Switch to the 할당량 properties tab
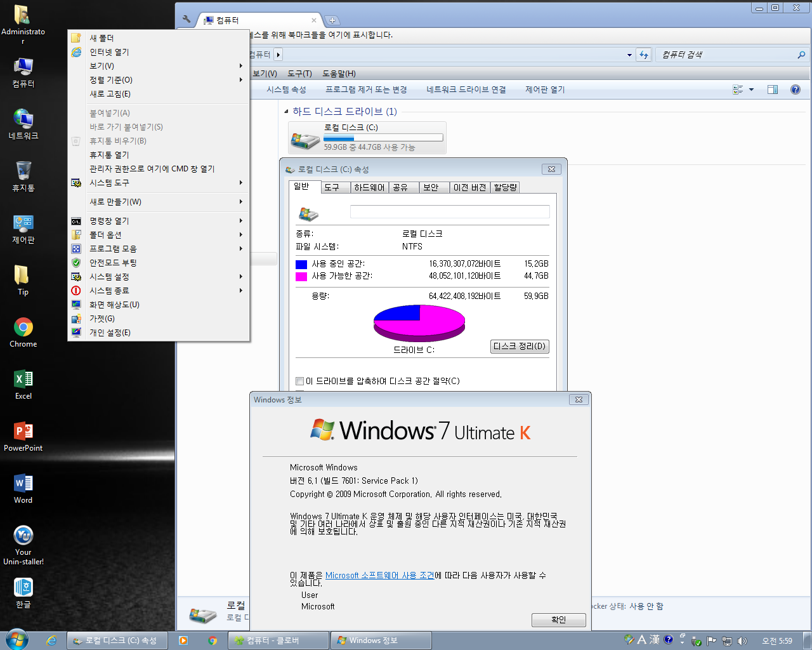Viewport: 812px width, 650px height. [505, 187]
